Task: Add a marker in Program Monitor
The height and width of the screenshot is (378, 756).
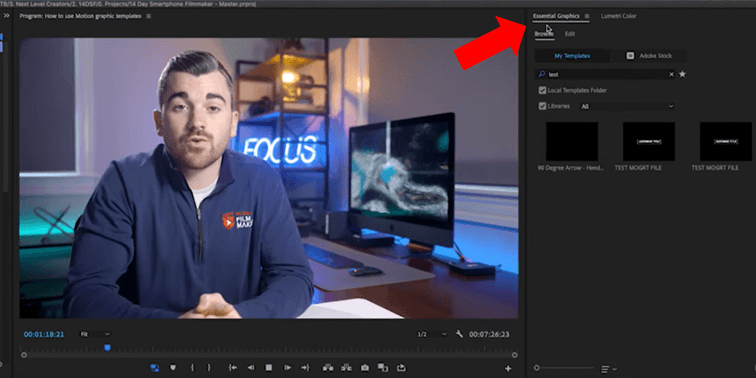Action: pyautogui.click(x=173, y=368)
